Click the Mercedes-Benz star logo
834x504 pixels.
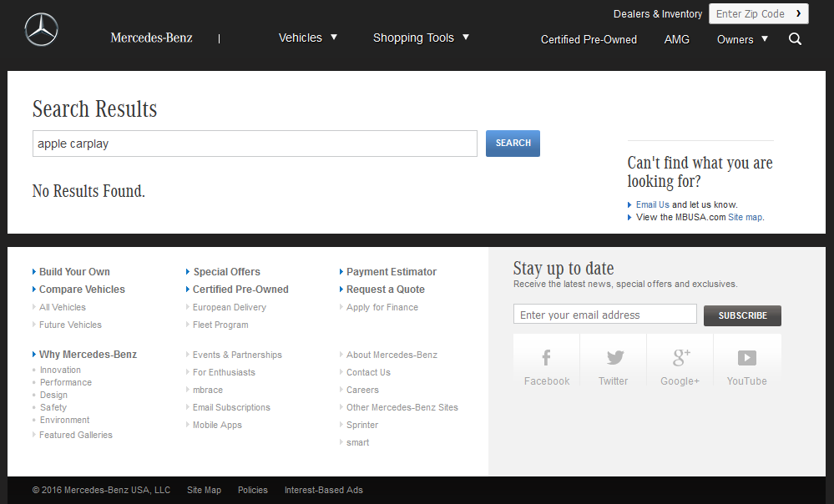42,29
